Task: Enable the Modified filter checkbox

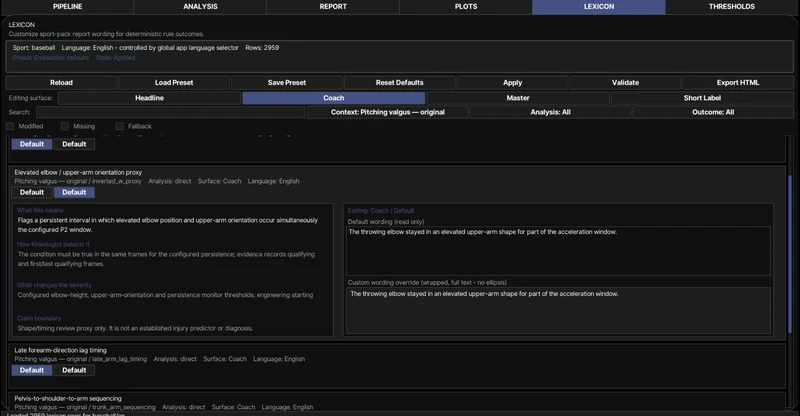Action: click(10, 126)
